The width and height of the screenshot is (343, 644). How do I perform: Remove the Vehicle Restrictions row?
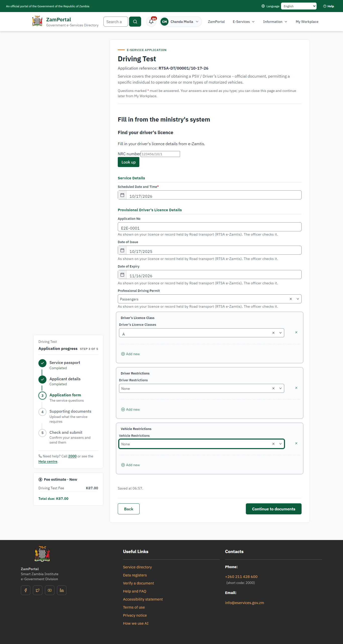coord(296,443)
